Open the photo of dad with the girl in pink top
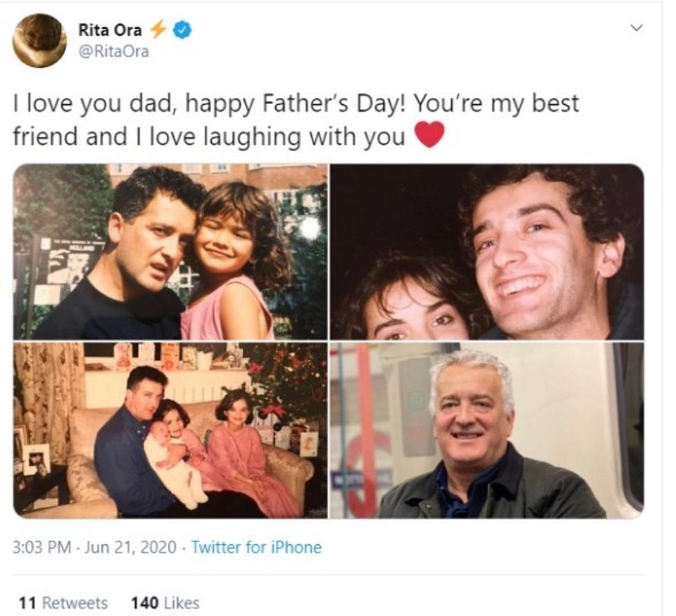This screenshot has height=616, width=676. [x=170, y=252]
